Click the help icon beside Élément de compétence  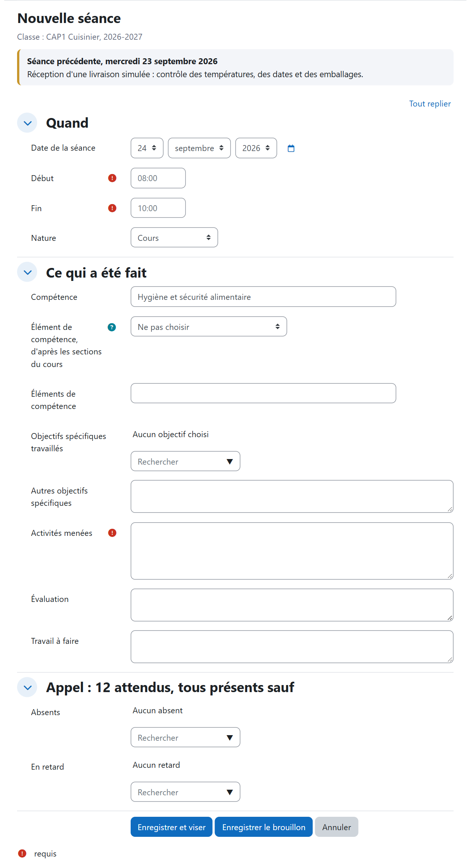tap(112, 327)
